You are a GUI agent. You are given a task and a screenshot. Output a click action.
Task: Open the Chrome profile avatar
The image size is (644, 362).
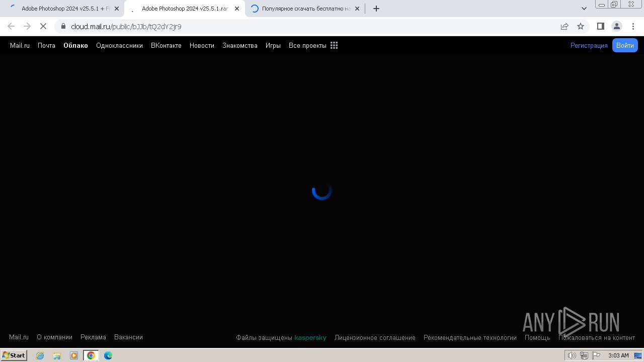[x=617, y=26]
